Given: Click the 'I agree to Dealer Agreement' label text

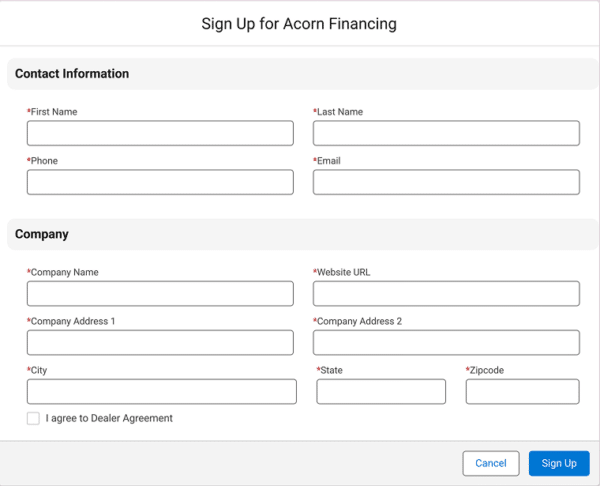Looking at the screenshot, I should (x=109, y=418).
